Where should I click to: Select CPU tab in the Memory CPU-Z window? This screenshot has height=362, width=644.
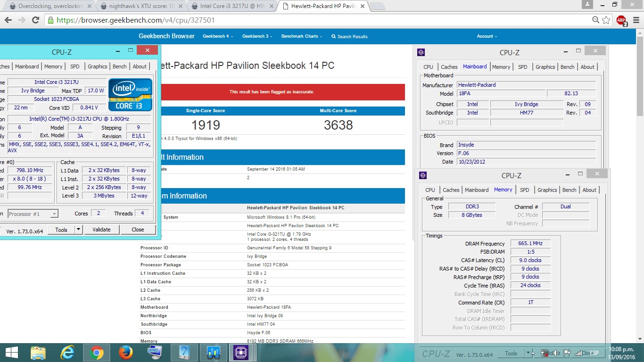(x=430, y=190)
